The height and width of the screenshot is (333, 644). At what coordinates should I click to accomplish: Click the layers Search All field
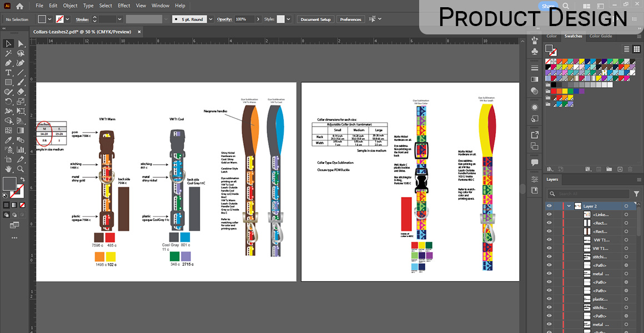point(588,194)
